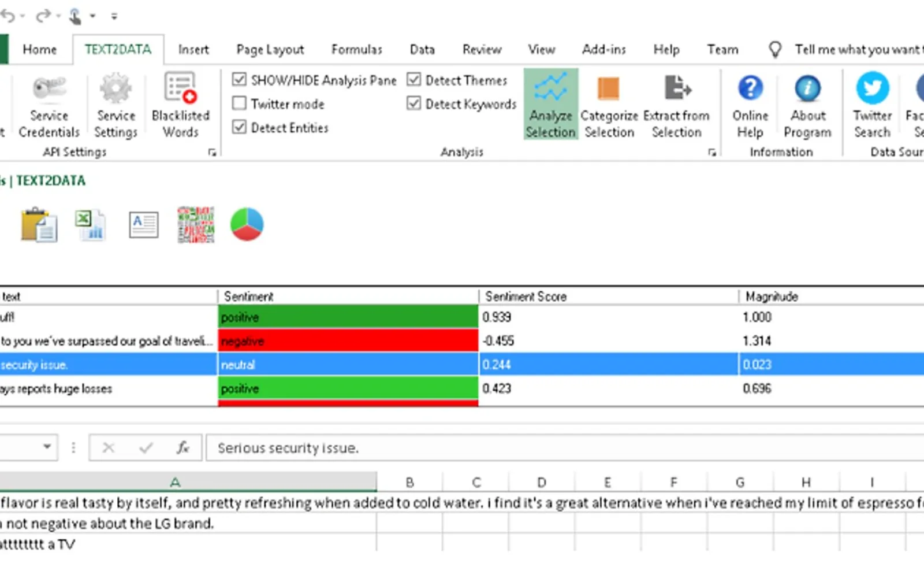Open Online Help
Viewport: 924px width, 578px height.
(x=750, y=106)
